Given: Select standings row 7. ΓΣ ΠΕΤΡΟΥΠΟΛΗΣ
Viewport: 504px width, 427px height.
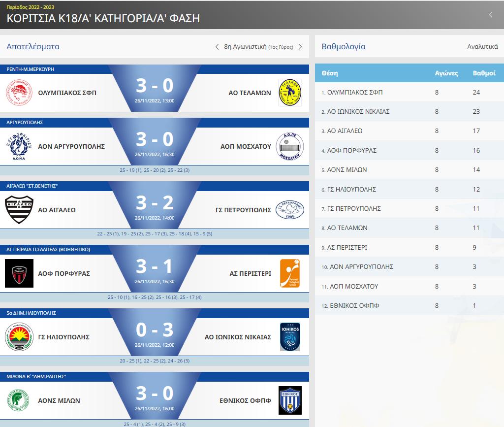Looking at the screenshot, I should [409, 209].
